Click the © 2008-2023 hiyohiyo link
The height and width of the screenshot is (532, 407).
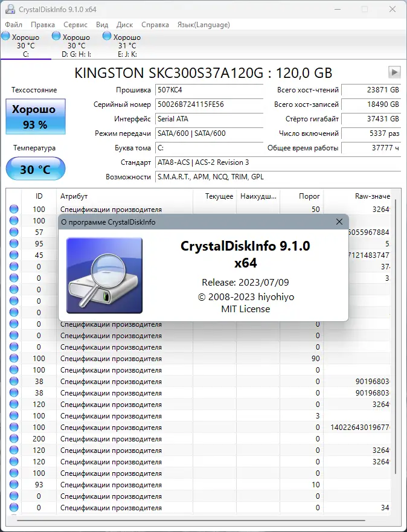[x=246, y=297]
